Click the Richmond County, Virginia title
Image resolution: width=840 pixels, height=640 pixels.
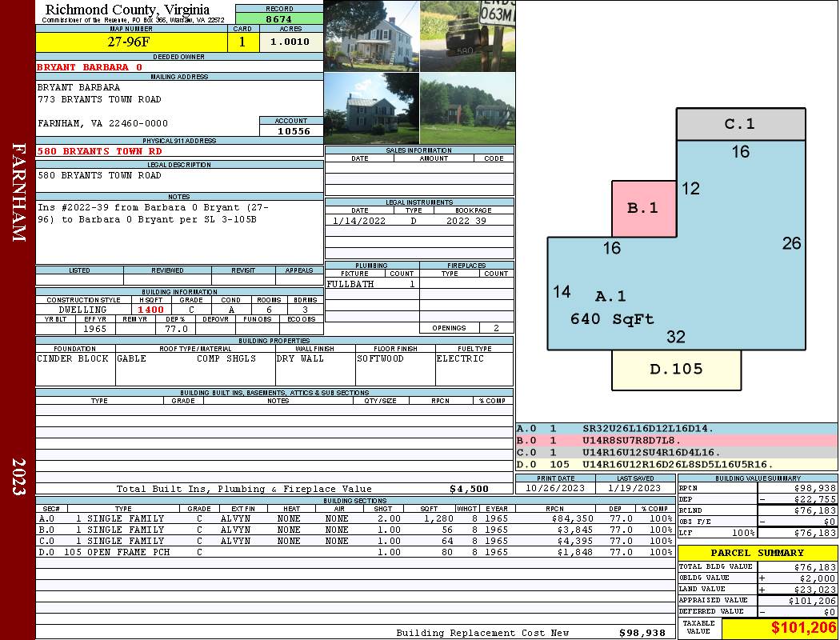click(x=127, y=9)
